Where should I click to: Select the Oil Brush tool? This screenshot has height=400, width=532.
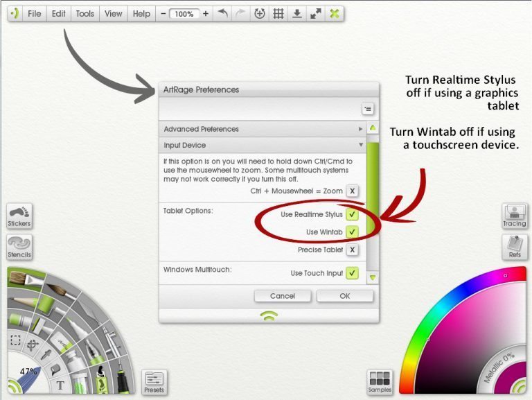(26, 279)
